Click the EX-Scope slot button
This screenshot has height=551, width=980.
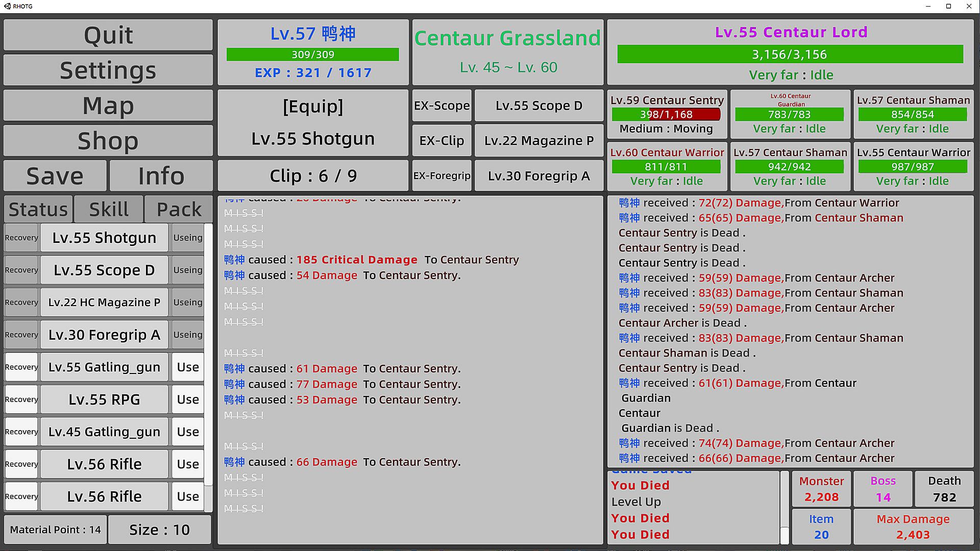(x=442, y=106)
